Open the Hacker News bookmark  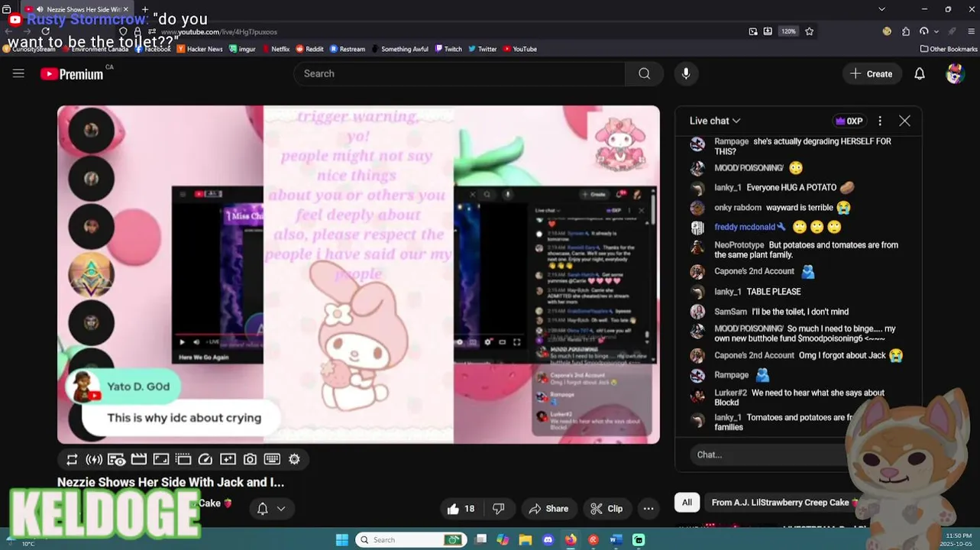[x=199, y=49]
